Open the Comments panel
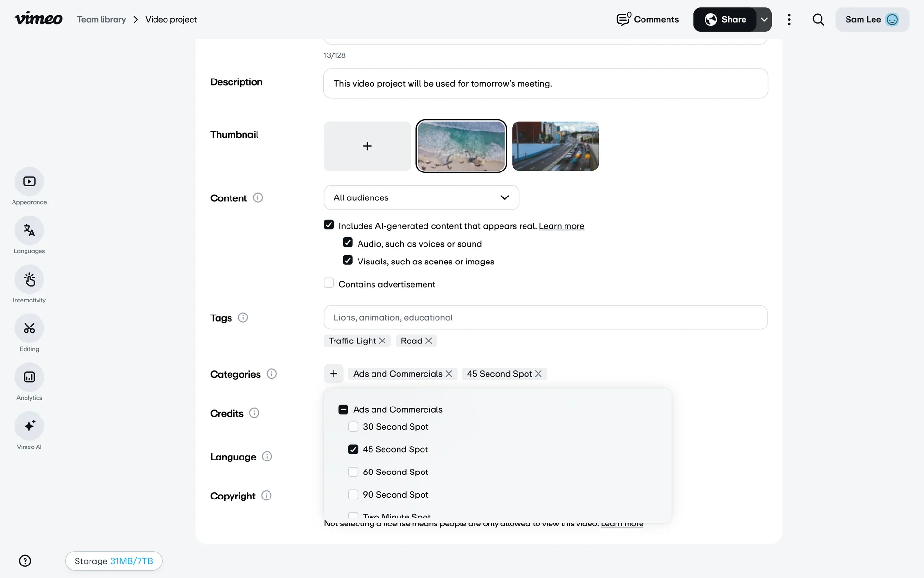Screen dimensions: 924x578 pyautogui.click(x=648, y=20)
